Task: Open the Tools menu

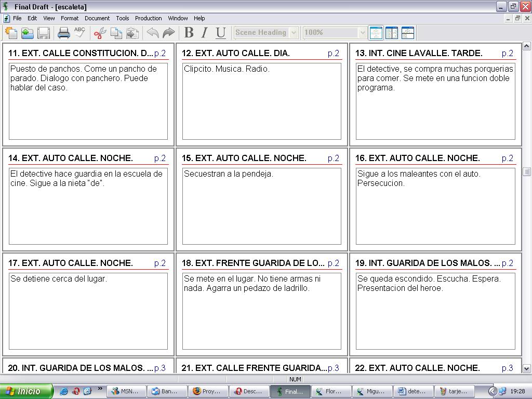Action: click(x=123, y=18)
